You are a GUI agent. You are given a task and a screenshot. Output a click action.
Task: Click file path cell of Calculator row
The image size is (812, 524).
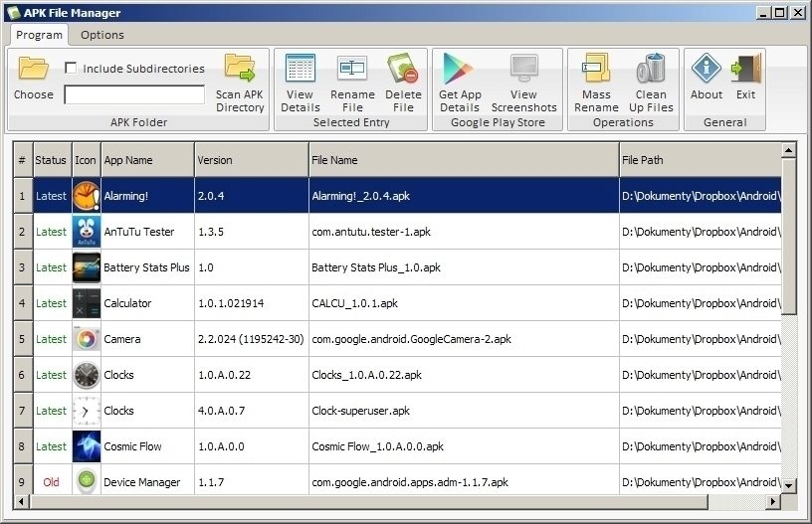click(701, 302)
